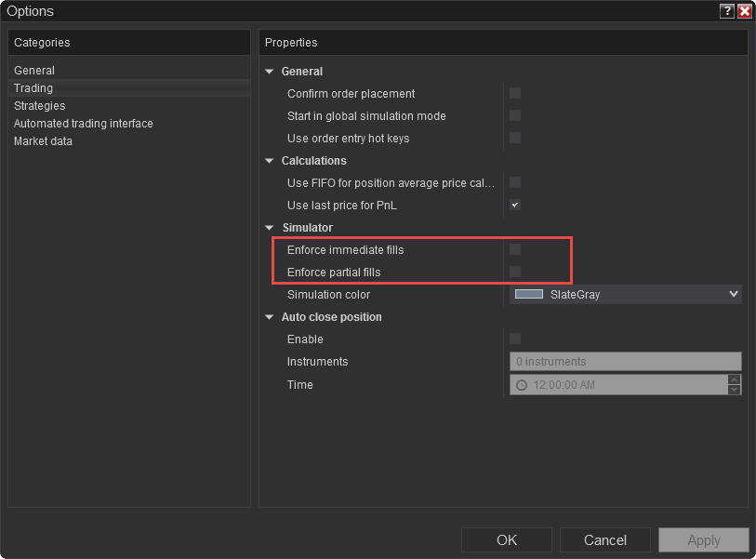
Task: Decrease the auto close time value
Action: point(735,390)
